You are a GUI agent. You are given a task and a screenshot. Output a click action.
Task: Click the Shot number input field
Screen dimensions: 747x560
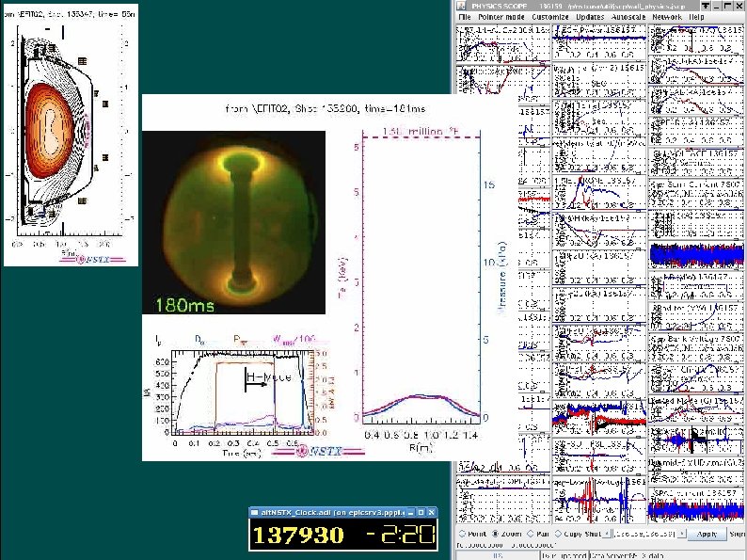click(x=646, y=534)
